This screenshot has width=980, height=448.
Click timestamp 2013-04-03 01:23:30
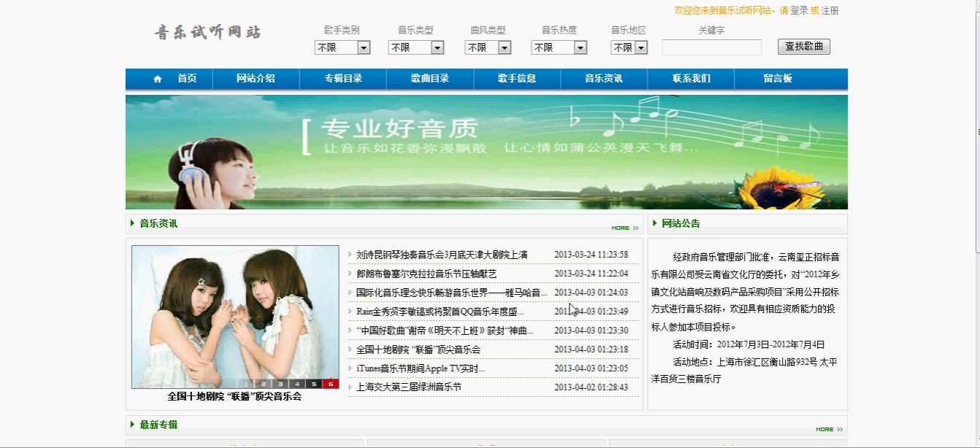(x=591, y=331)
